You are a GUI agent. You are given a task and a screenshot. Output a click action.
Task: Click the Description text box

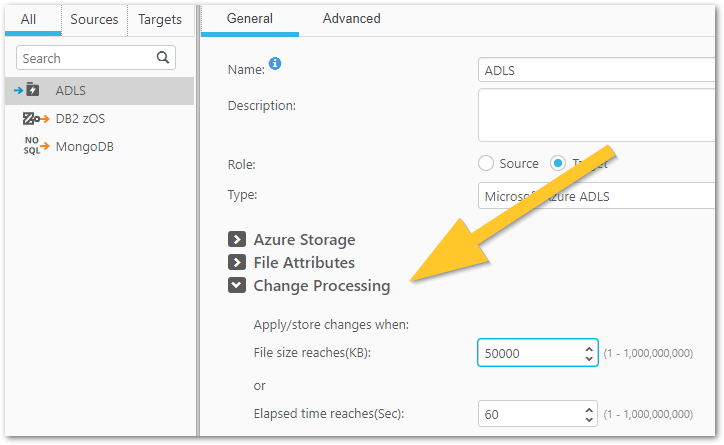[600, 115]
